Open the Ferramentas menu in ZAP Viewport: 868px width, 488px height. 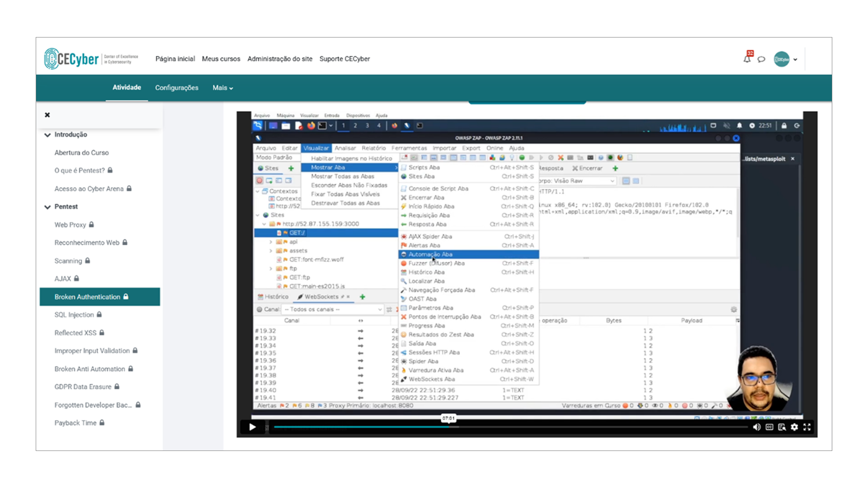click(409, 148)
